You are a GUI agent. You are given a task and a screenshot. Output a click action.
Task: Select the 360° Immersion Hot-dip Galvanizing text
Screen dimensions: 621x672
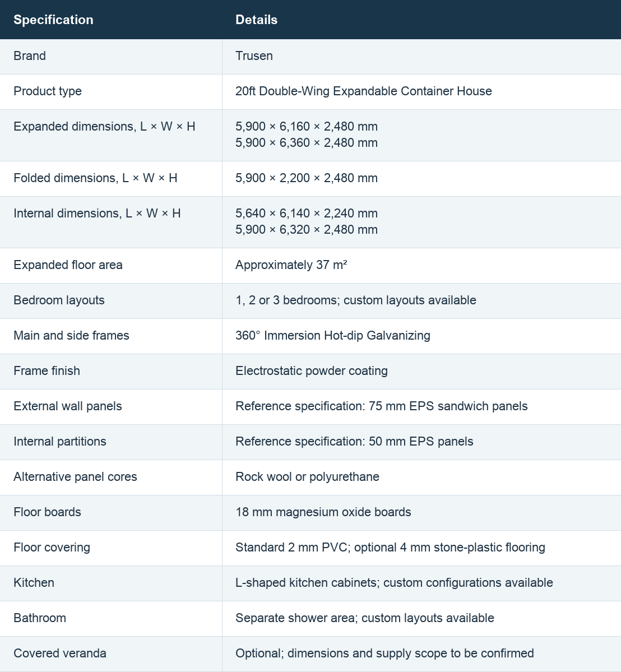(x=332, y=336)
